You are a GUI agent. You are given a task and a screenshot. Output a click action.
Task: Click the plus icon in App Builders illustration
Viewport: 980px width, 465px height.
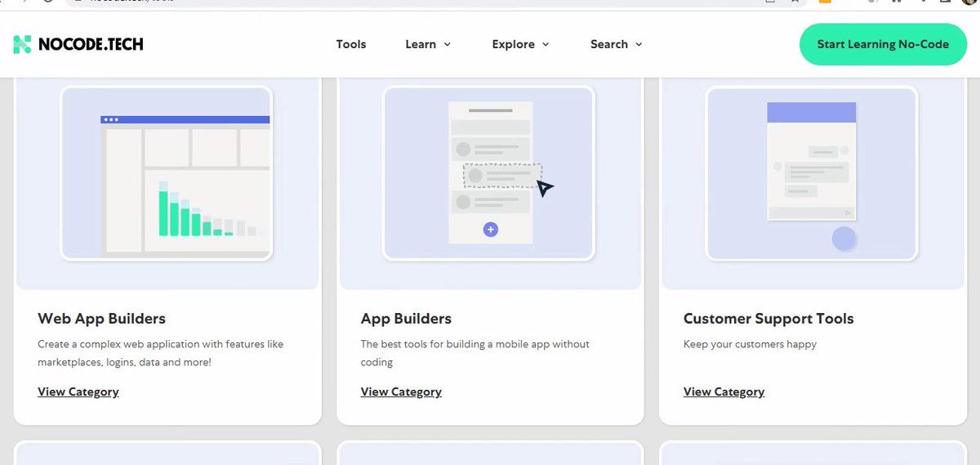(x=491, y=230)
